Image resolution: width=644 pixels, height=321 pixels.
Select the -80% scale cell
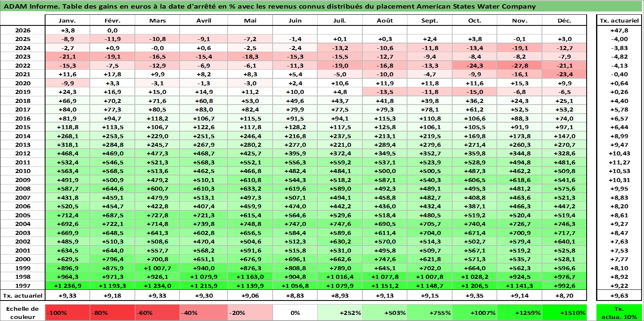click(x=112, y=312)
